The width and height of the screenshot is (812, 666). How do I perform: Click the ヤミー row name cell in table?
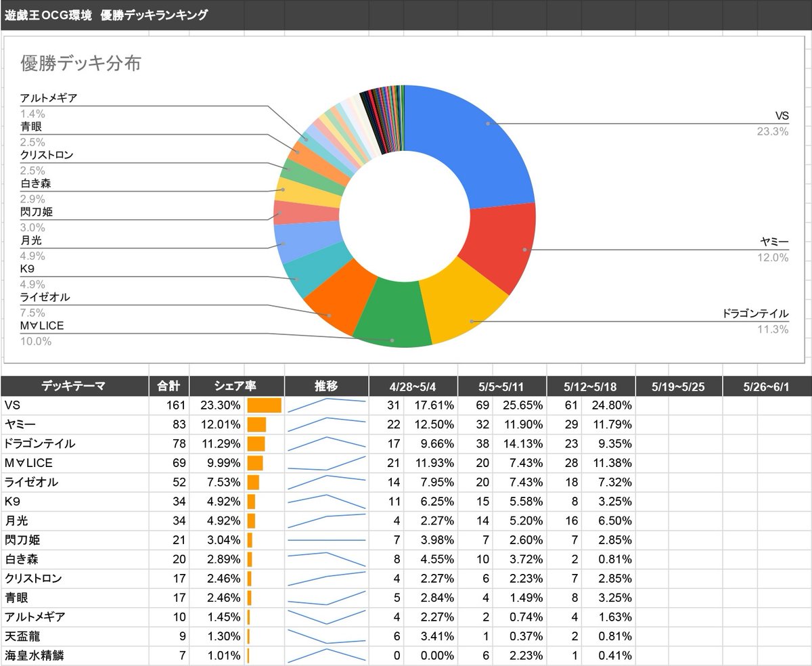point(74,424)
